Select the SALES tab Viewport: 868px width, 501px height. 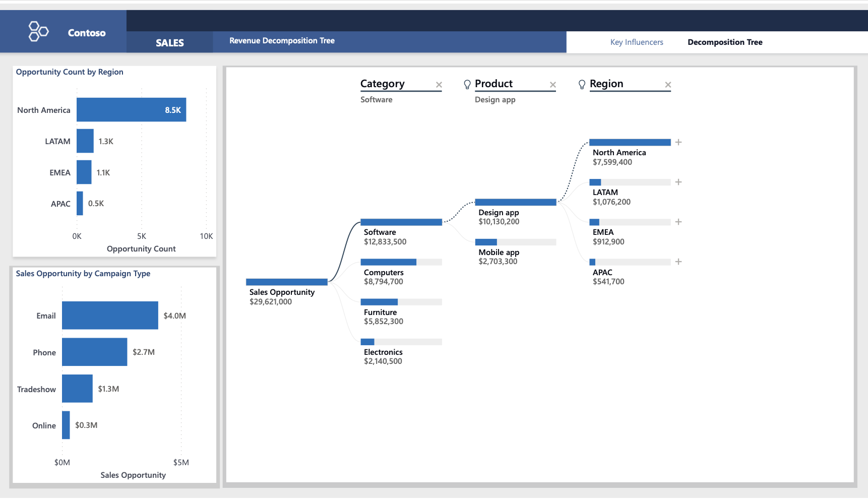click(169, 43)
